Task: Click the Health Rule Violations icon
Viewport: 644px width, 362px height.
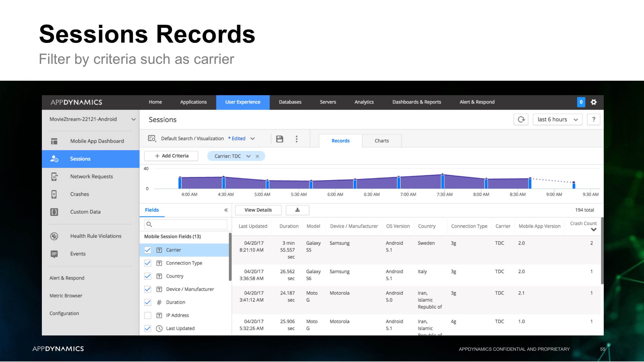Action: pyautogui.click(x=54, y=236)
